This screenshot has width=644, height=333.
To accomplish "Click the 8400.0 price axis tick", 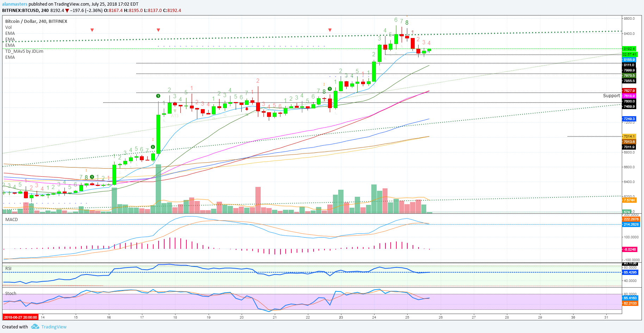I will click(629, 34).
